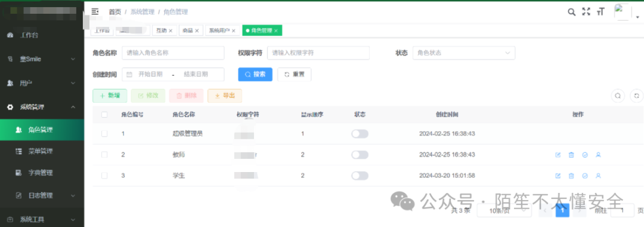Image resolution: width=644 pixels, height=227 pixels.
Task: Expand the 童Smile sidebar submenu
Action: [42, 59]
